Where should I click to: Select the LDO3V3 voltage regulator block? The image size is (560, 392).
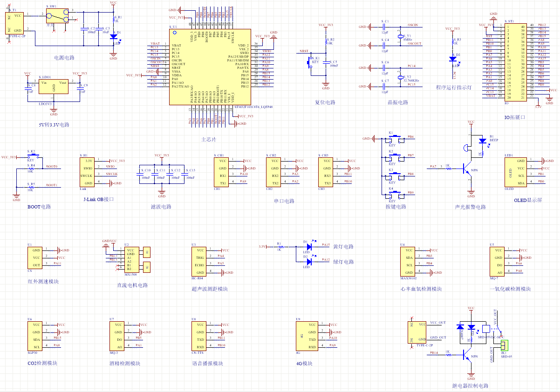coord(54,87)
